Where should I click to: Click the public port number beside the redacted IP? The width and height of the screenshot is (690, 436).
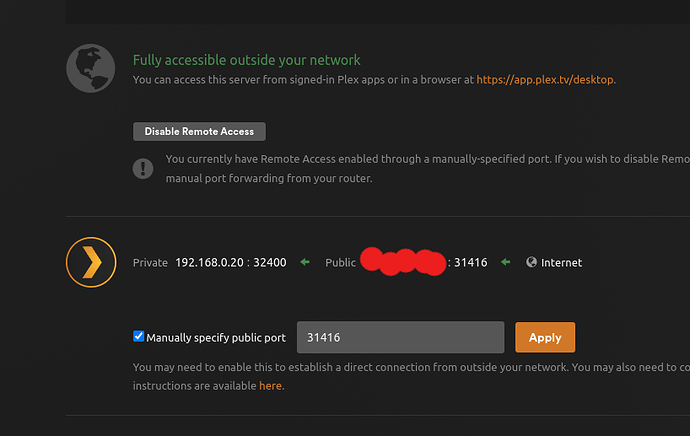(470, 263)
